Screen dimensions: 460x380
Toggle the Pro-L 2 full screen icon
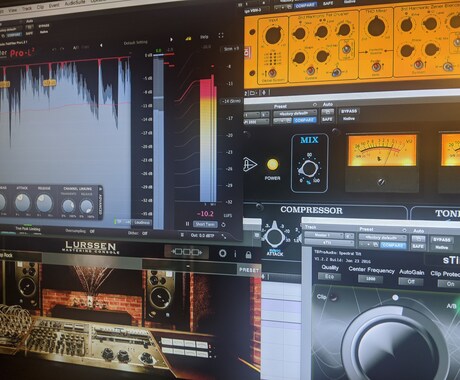coord(221,35)
